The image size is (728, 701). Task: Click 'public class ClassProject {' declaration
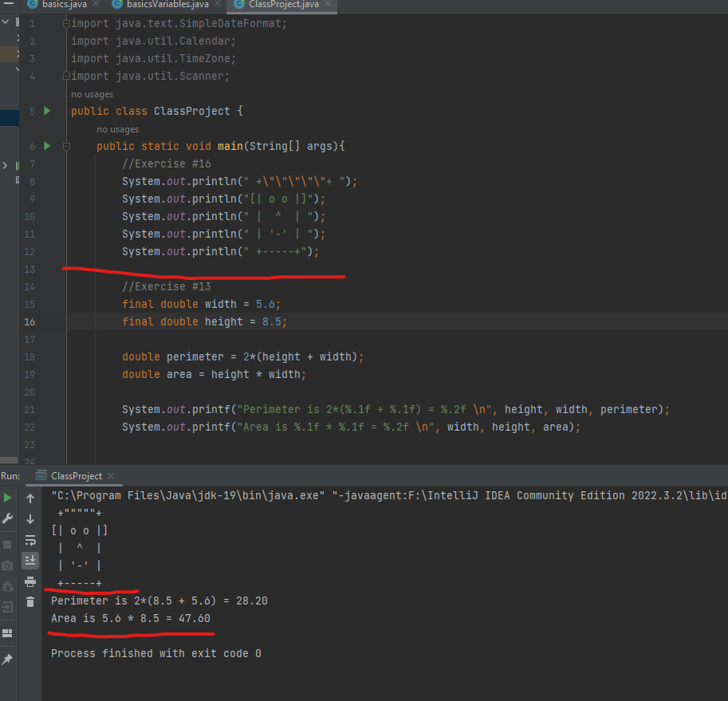click(156, 112)
